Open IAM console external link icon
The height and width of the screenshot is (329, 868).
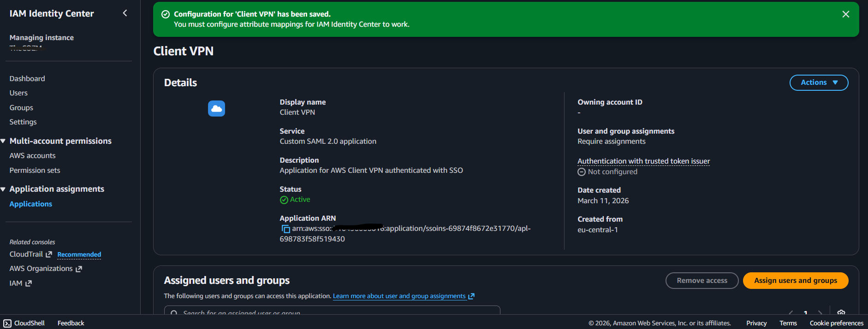click(29, 283)
